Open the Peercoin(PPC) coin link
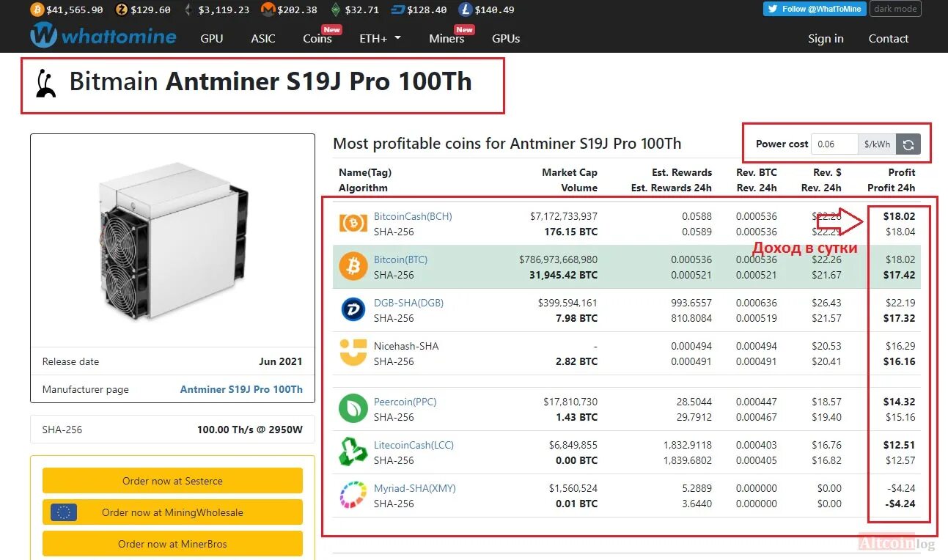 pos(405,402)
